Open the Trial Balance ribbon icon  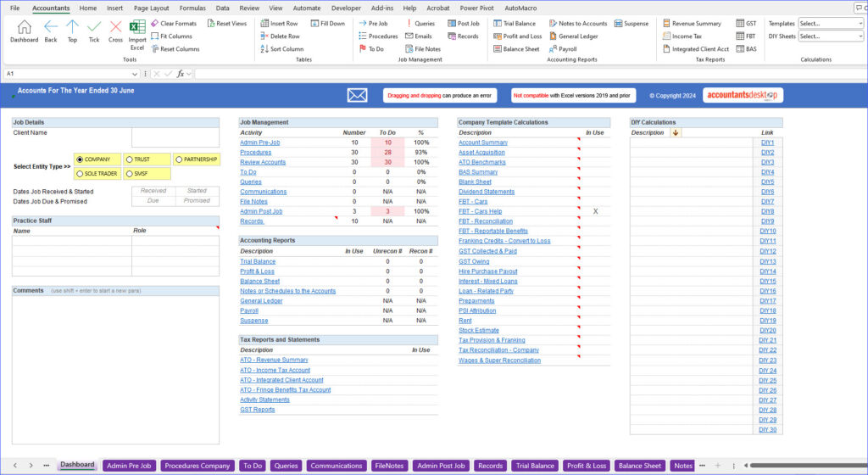click(x=498, y=24)
